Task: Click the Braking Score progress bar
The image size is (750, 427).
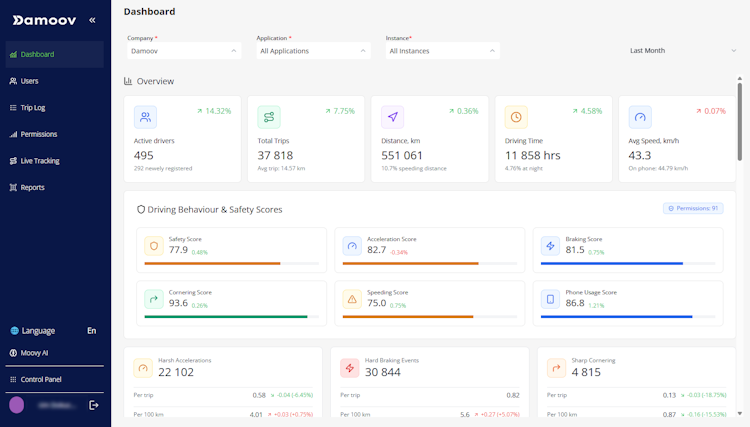Action: tap(628, 263)
